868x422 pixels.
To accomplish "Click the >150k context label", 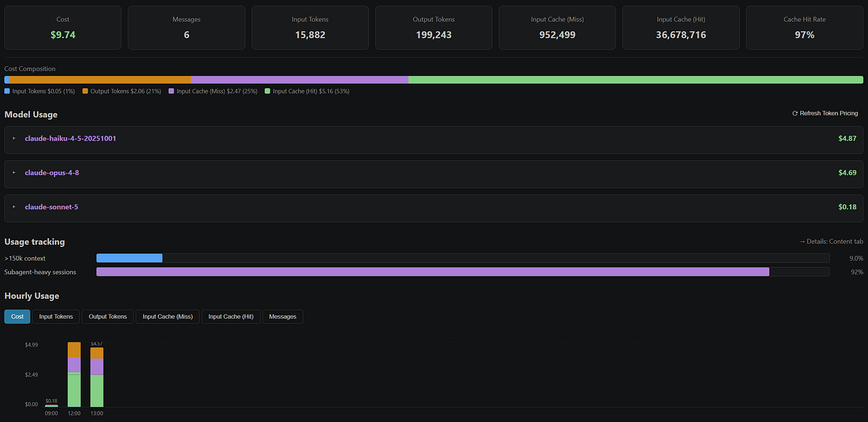I will tap(25, 258).
